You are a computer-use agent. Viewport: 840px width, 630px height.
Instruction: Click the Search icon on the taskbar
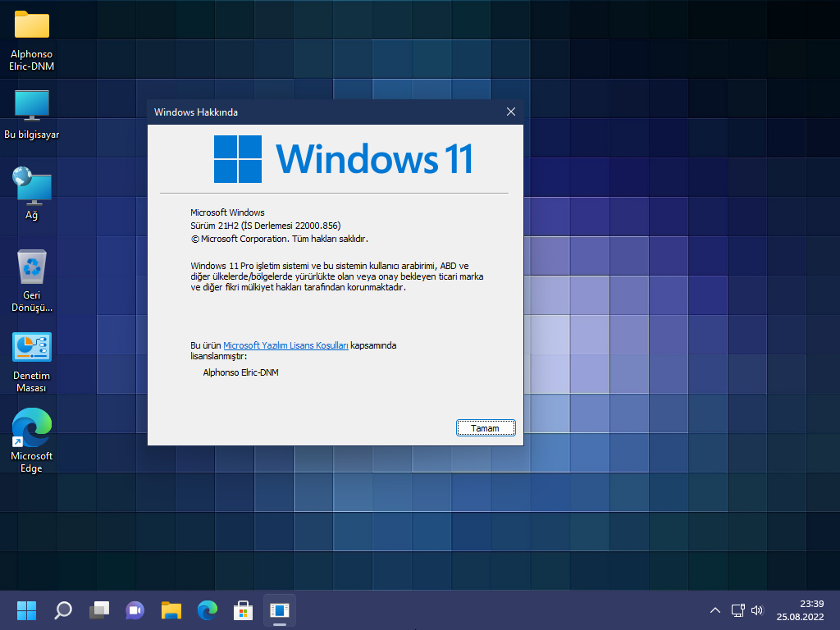(63, 610)
